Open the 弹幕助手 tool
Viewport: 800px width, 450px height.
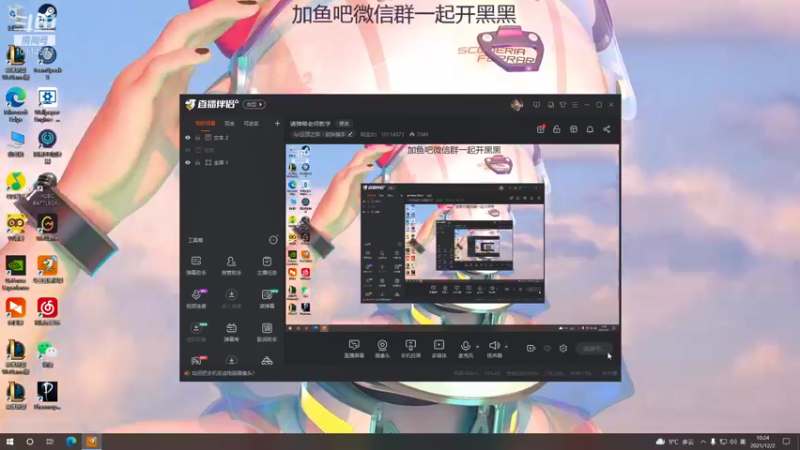tap(196, 266)
